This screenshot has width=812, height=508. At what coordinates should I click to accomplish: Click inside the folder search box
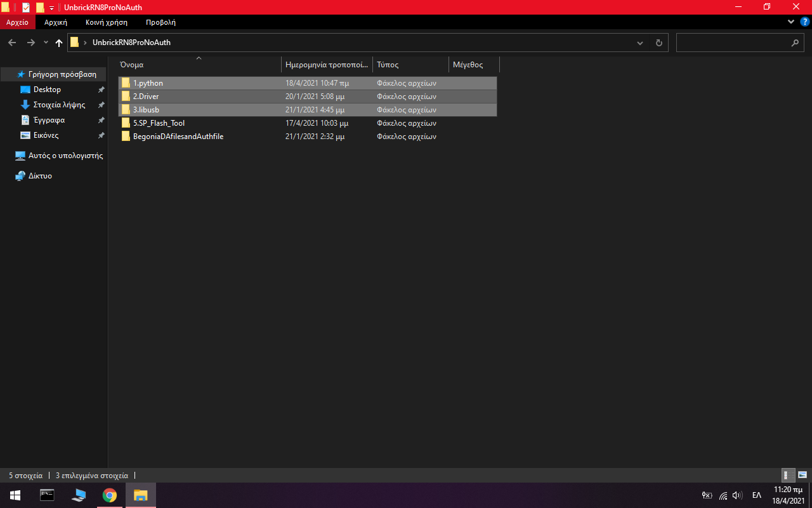733,43
